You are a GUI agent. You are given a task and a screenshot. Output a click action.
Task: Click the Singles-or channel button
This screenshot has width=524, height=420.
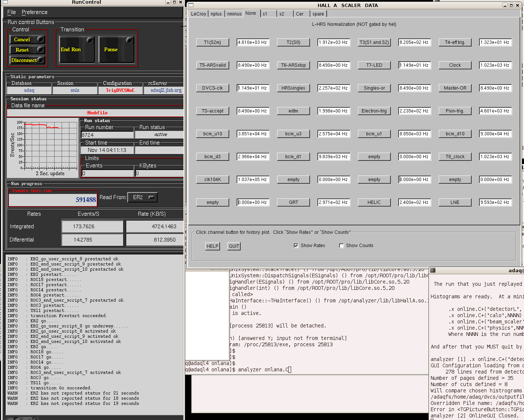374,88
